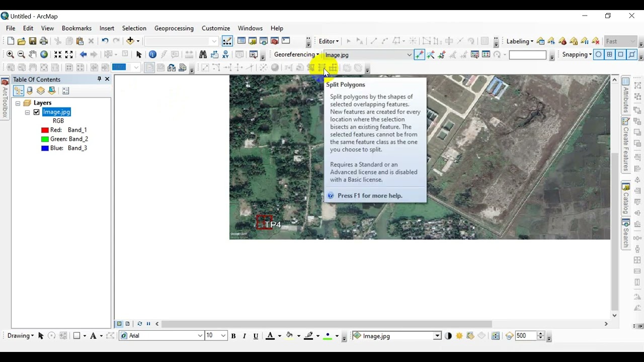Open the Georeferencing dropdown menu

(296, 54)
